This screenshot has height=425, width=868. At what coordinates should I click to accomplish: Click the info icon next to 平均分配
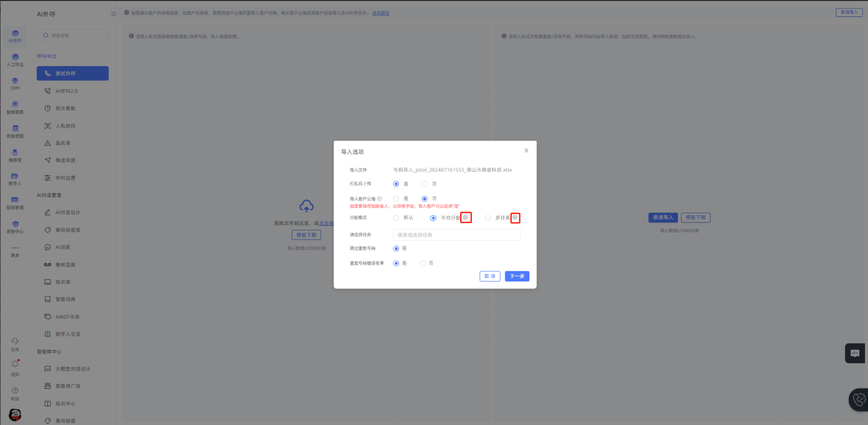click(465, 217)
